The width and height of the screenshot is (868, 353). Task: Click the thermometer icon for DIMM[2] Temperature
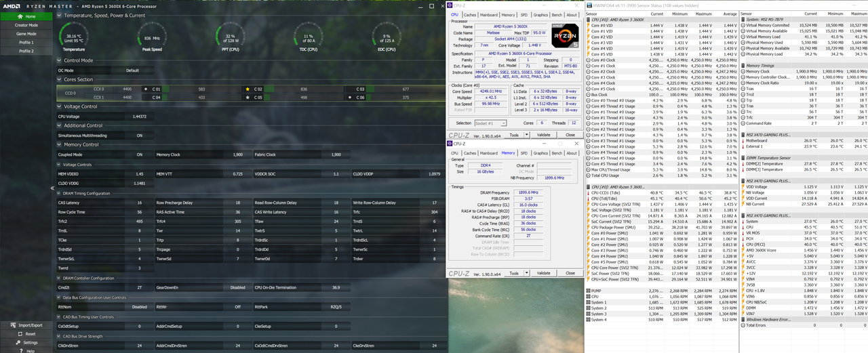point(743,163)
